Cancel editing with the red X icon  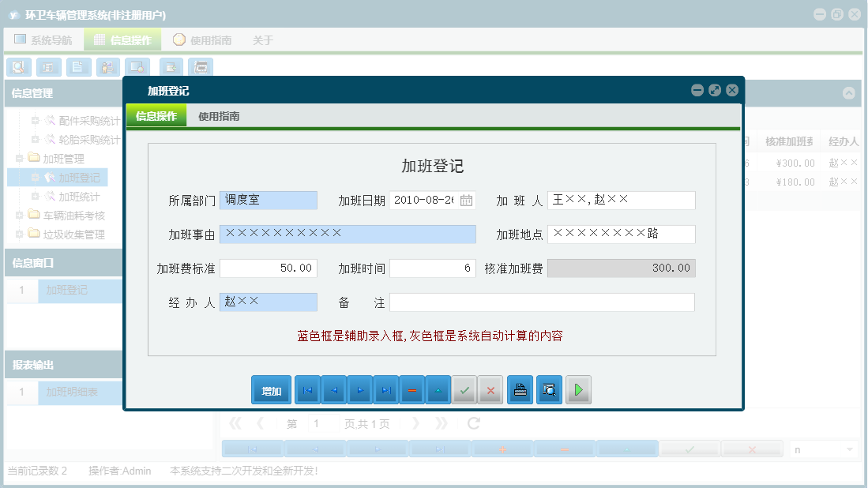[x=490, y=389]
